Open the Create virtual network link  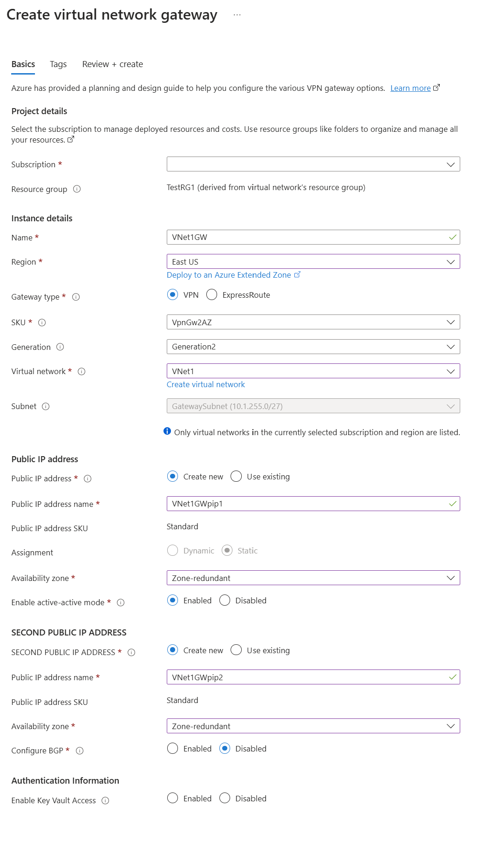tap(206, 385)
